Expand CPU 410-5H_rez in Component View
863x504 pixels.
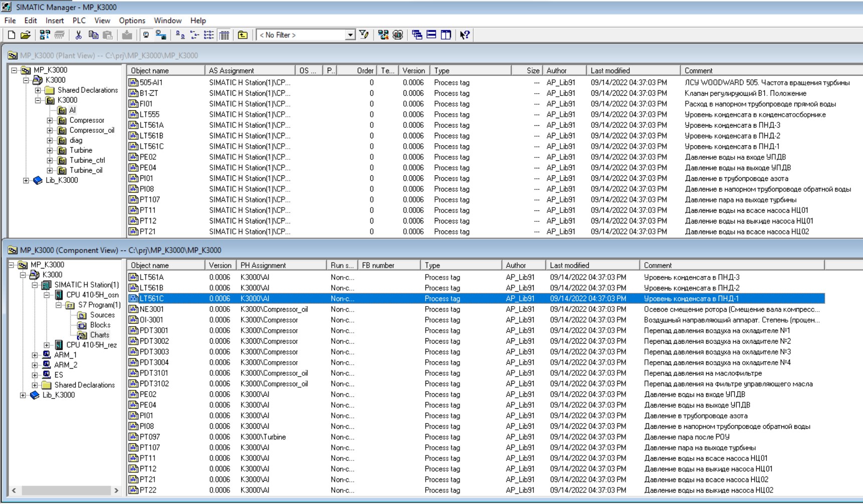pyautogui.click(x=47, y=345)
